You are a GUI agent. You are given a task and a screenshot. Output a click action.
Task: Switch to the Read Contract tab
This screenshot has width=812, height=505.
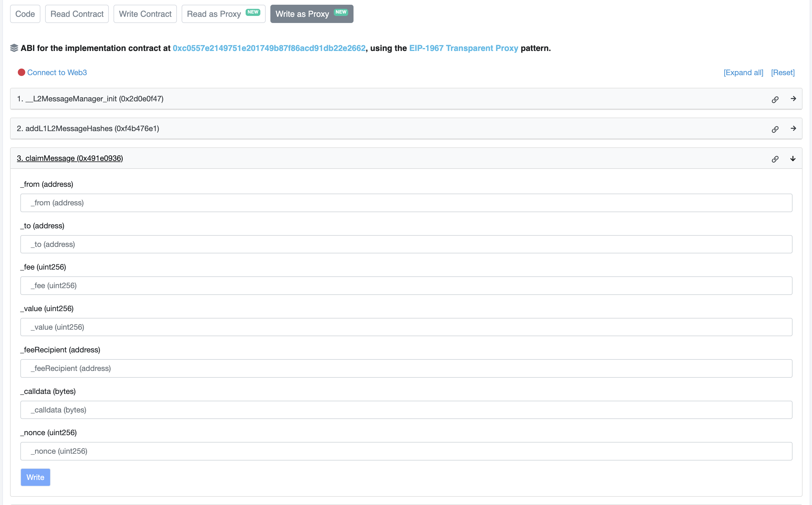[78, 13]
